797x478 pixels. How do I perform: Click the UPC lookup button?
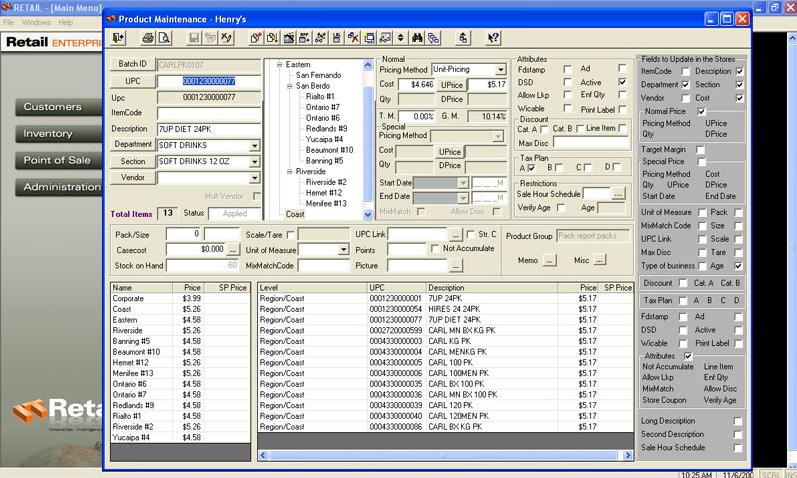[133, 81]
